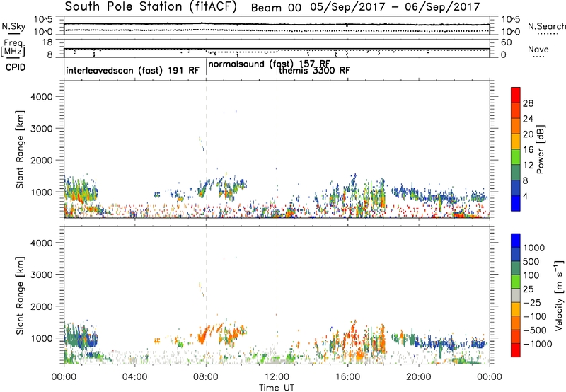
Task: Click the '28' label on the Power colorbar
Action: (528, 103)
